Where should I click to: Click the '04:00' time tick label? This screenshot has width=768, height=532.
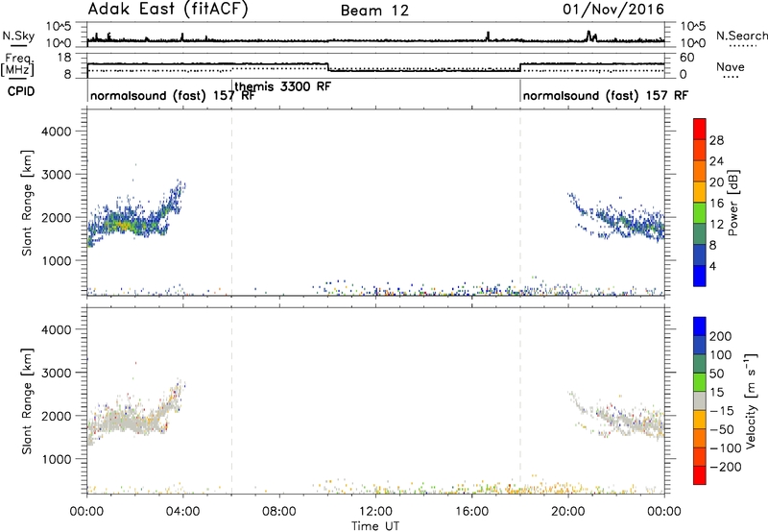182,512
